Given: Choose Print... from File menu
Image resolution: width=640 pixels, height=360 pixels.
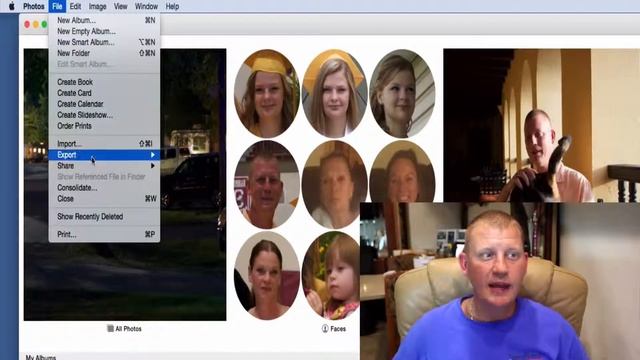Looking at the screenshot, I should pyautogui.click(x=104, y=234).
